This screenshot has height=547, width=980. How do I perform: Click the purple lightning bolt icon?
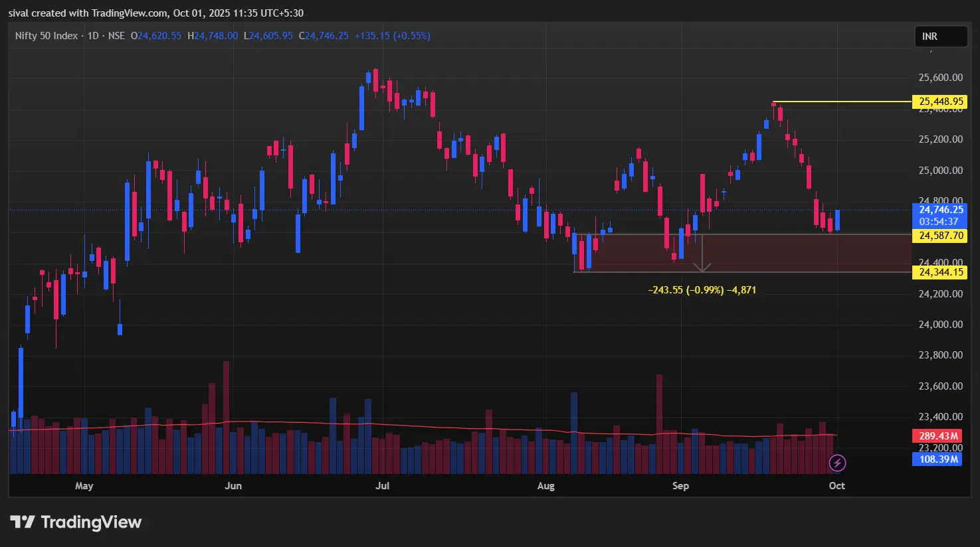click(838, 463)
